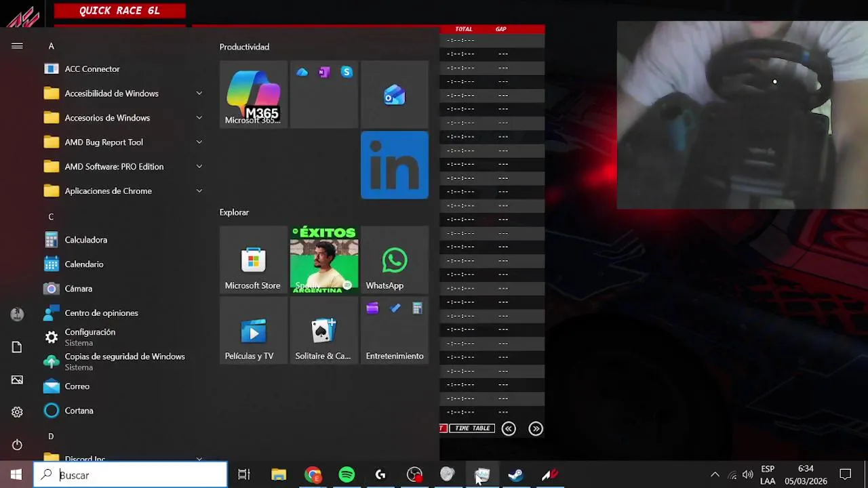Click the TIME TABLE button in the game
This screenshot has width=868, height=488.
click(473, 428)
